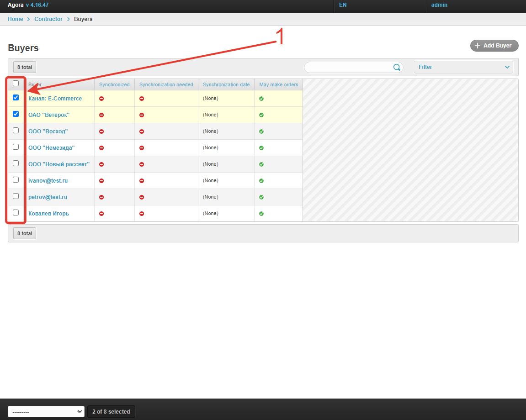This screenshot has width=526, height=420.
Task: Click into the search input field
Action: coord(347,68)
